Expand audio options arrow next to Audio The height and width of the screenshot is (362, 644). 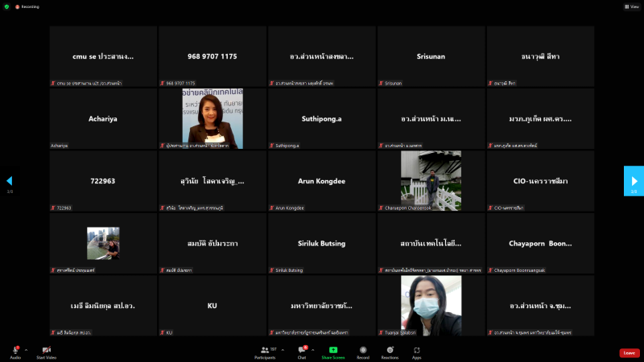[x=27, y=350]
